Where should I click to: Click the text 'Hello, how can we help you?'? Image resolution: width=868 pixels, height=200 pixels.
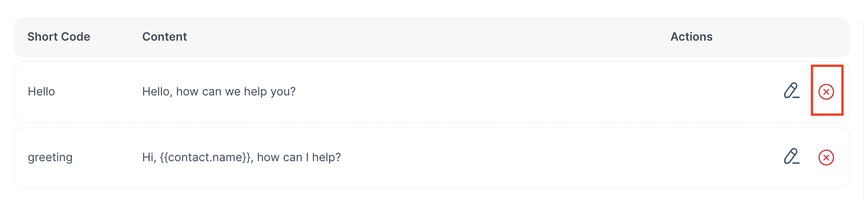coord(219,92)
